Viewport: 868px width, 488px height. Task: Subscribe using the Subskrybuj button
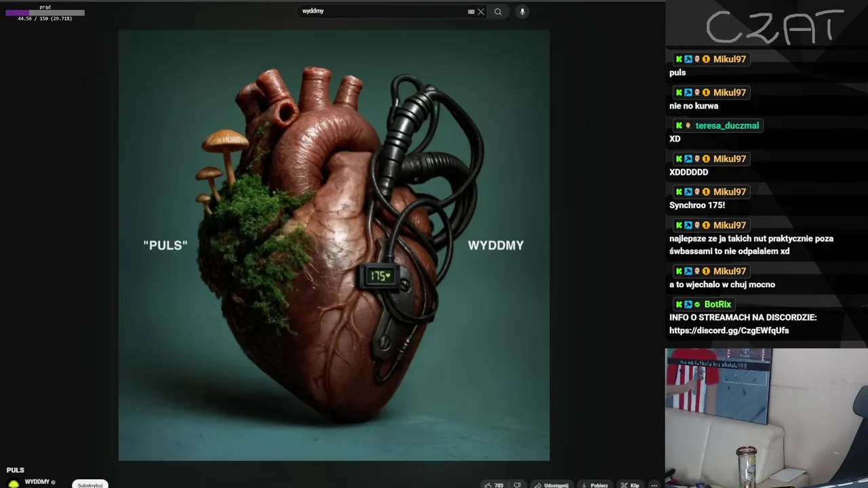coord(90,485)
